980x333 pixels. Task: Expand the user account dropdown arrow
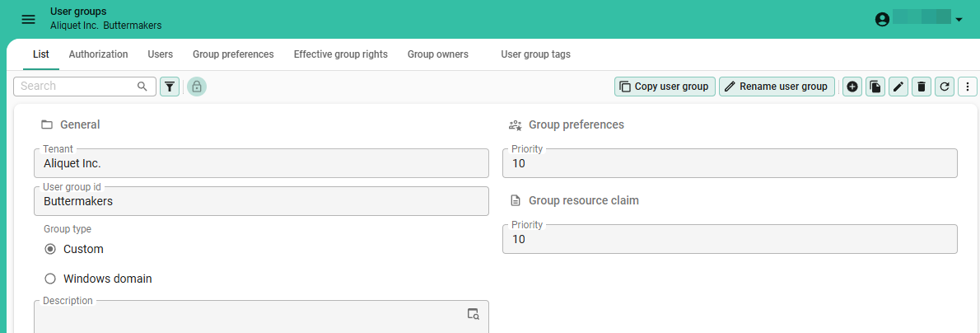point(959,20)
